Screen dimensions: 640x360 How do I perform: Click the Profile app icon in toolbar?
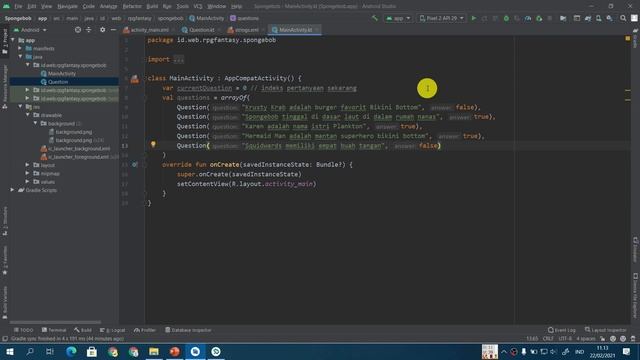(528, 18)
